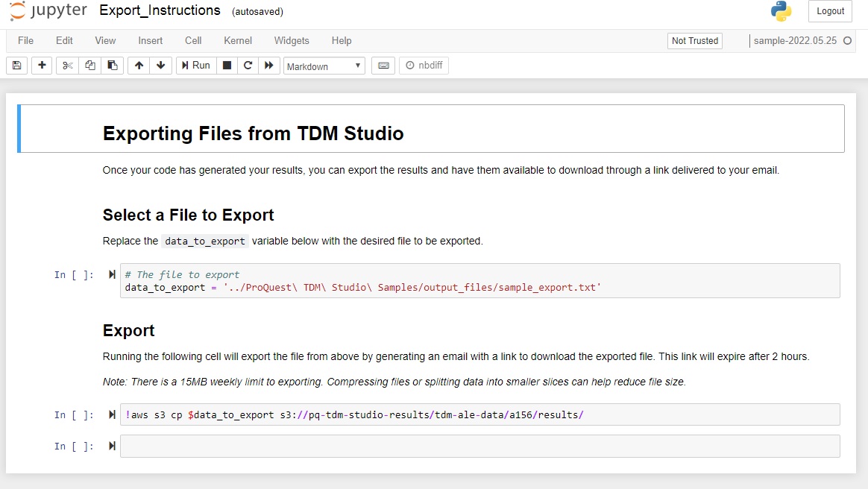
Task: Click the autosaved status text
Action: (257, 12)
